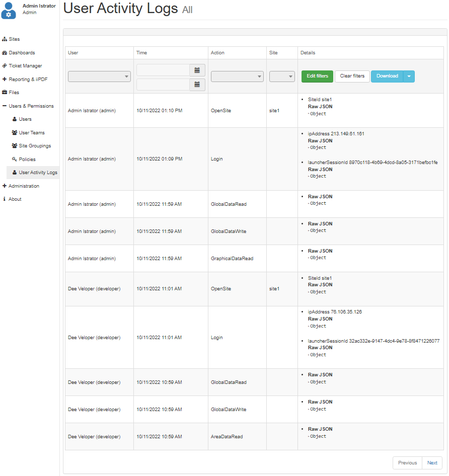Expand the Download options arrow
Image resolution: width=449 pixels, height=476 pixels.
409,76
